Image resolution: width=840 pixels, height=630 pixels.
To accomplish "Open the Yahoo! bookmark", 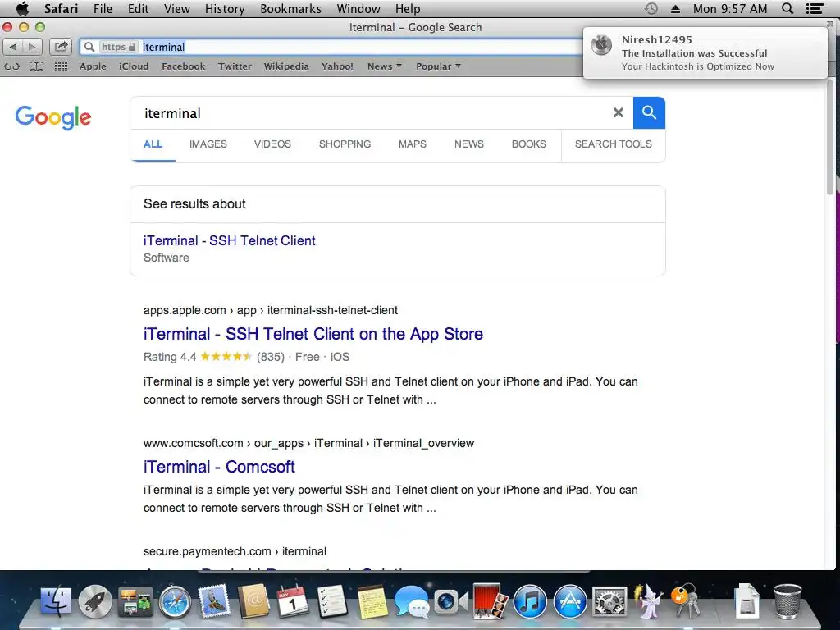I will pyautogui.click(x=337, y=66).
